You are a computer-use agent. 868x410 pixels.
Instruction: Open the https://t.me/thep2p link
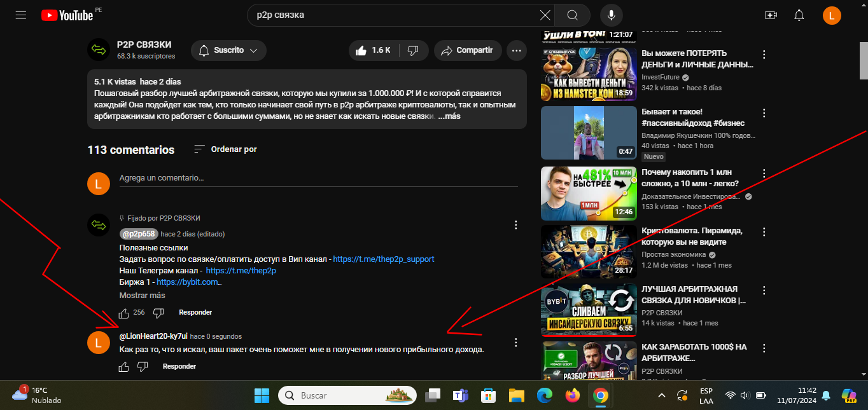241,271
